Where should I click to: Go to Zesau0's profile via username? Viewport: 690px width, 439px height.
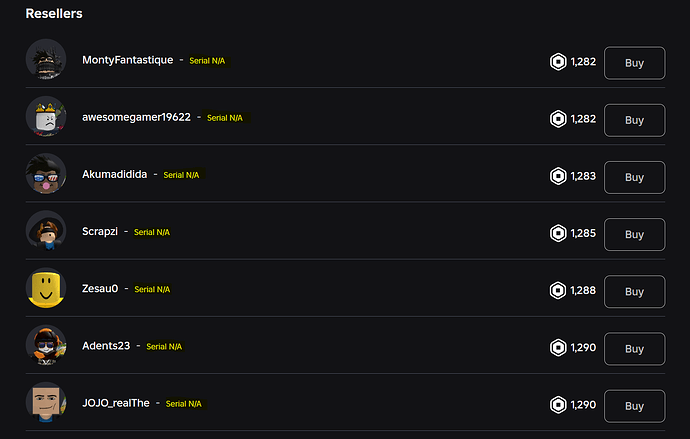[x=100, y=289]
